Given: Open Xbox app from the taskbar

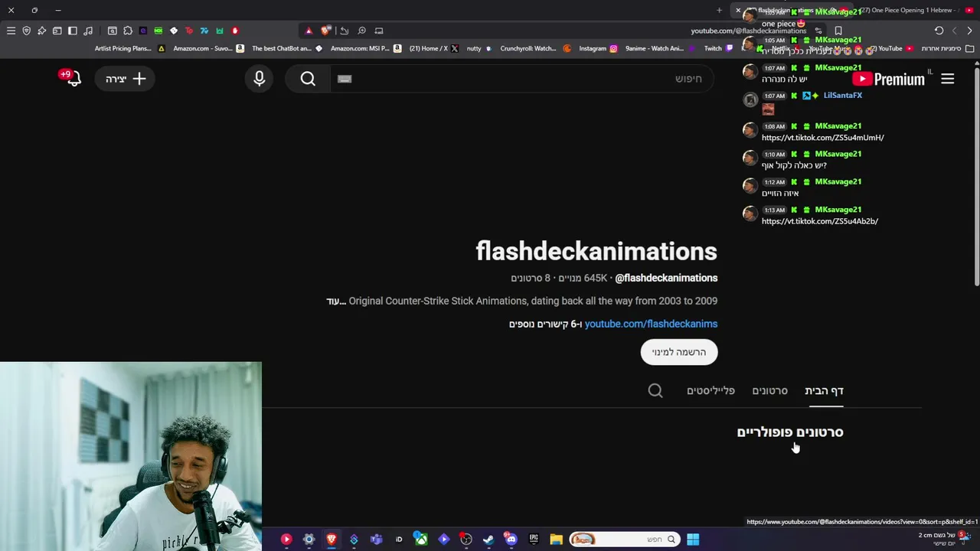Looking at the screenshot, I should [x=421, y=540].
